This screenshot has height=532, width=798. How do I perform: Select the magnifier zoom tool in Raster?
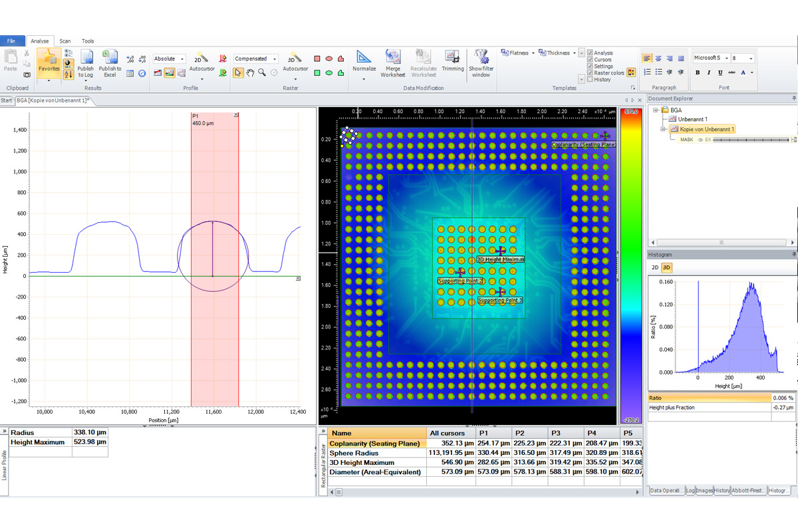[x=263, y=72]
